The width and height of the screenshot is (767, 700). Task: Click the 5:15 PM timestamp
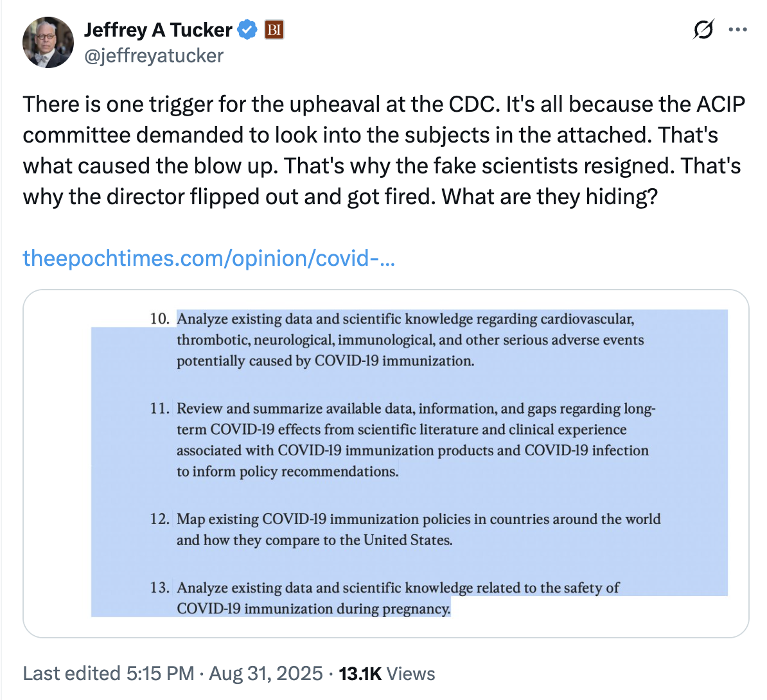pyautogui.click(x=161, y=673)
